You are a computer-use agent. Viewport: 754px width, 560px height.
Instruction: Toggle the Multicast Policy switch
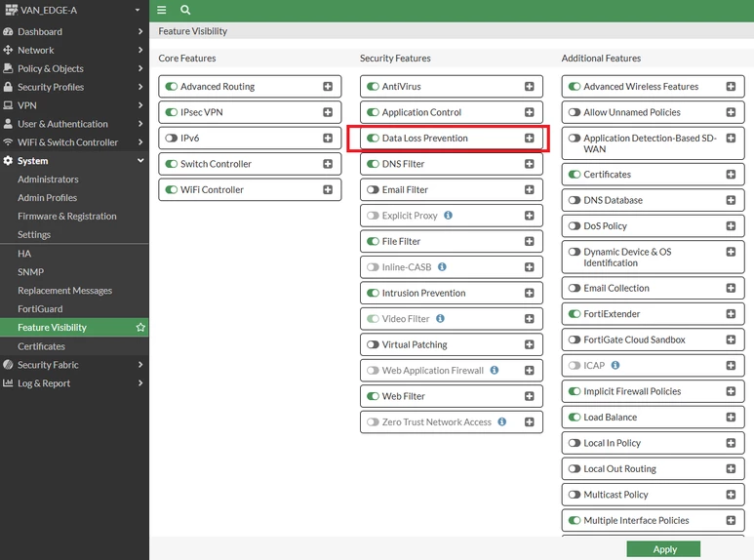[x=575, y=495]
